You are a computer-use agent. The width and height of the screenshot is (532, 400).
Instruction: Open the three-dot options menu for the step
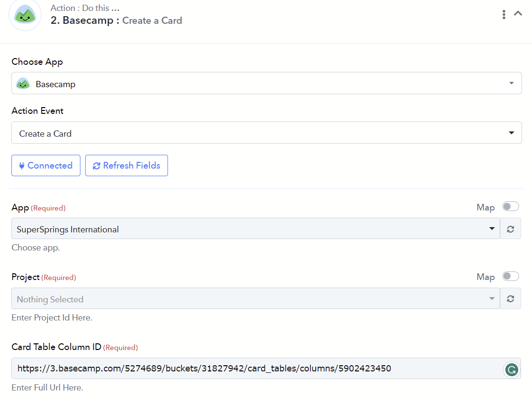pos(504,14)
